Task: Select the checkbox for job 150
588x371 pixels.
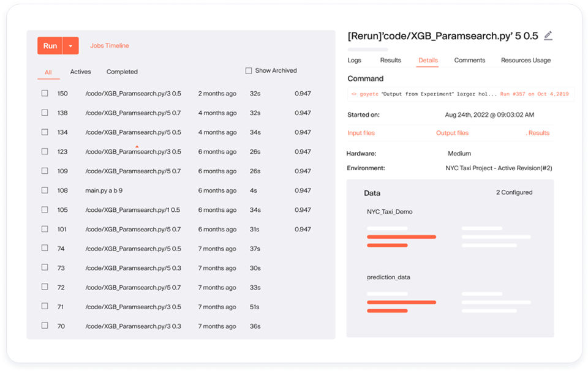Action: point(45,93)
